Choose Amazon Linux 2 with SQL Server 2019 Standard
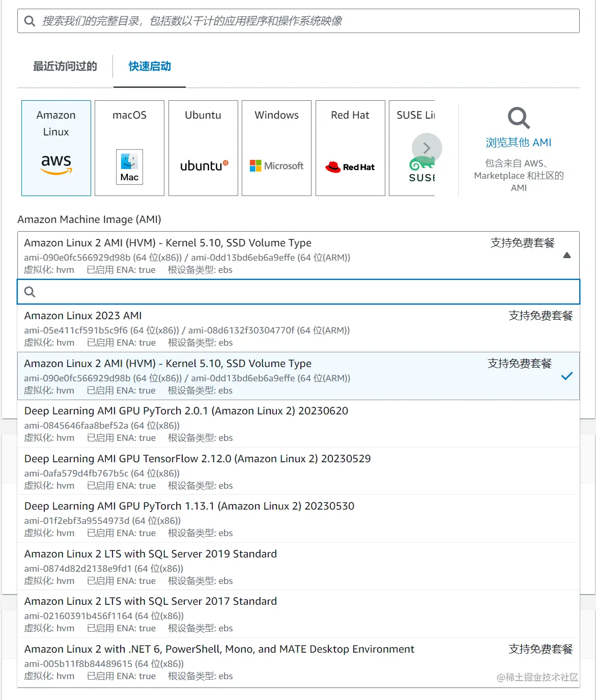Screen dimensions: 596x700 298,567
